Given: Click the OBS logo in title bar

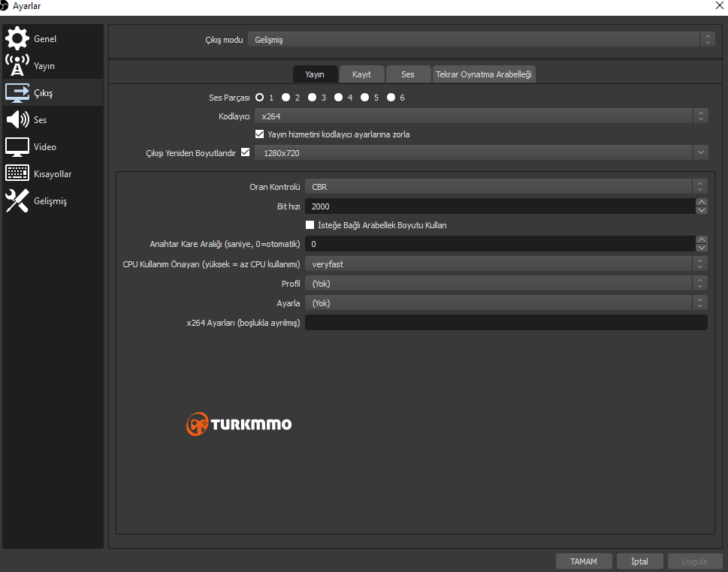Looking at the screenshot, I should 4,5.
